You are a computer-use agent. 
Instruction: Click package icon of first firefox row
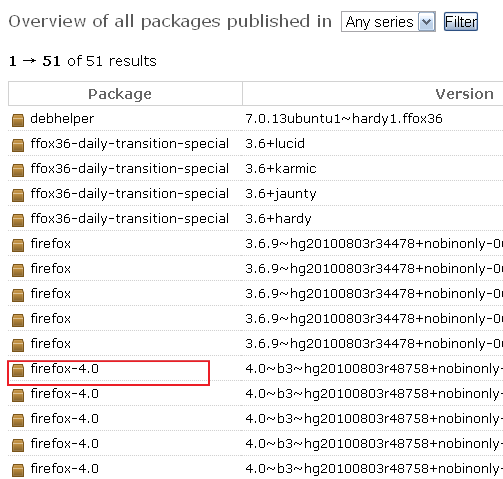click(18, 245)
